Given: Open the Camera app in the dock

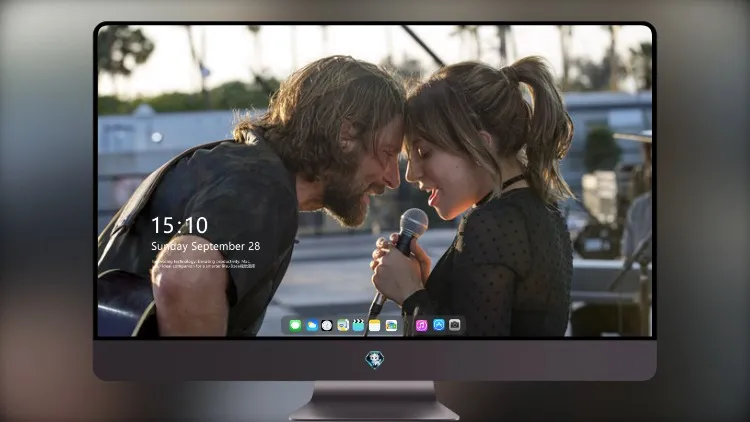Looking at the screenshot, I should pos(455,325).
